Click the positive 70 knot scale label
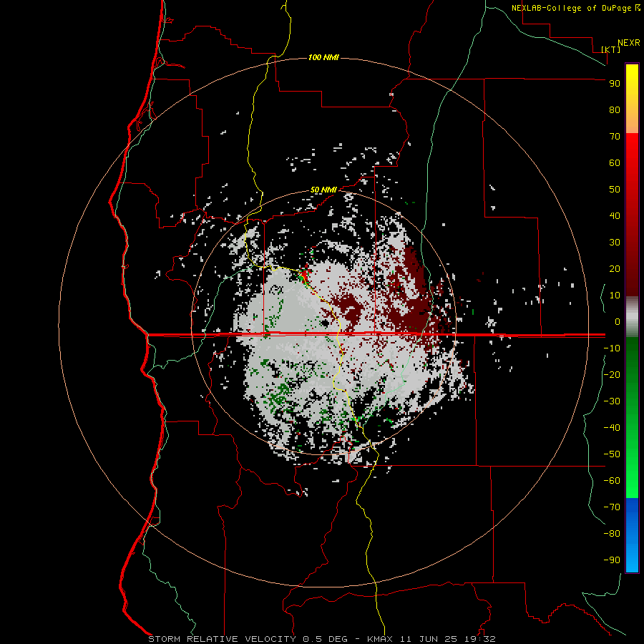The width and height of the screenshot is (644, 644). tap(615, 137)
